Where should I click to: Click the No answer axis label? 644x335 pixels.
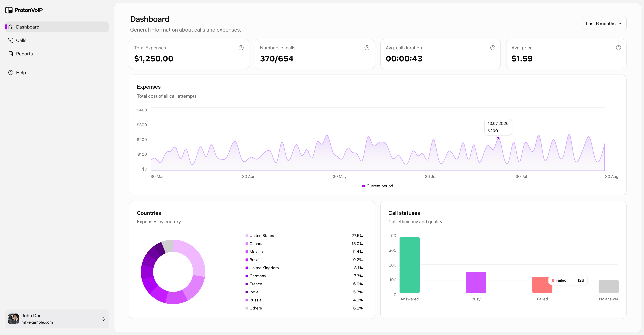[608, 299]
